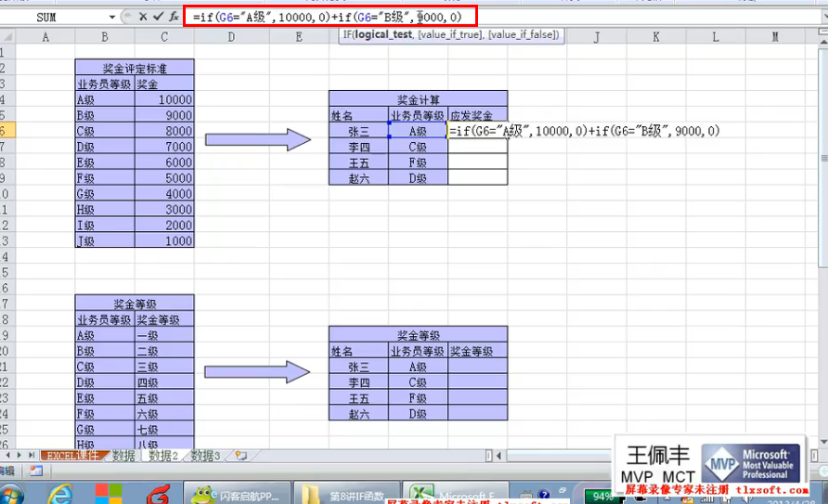Select cell containing 李四 in bonus calculation table
This screenshot has width=828, height=504.
[x=358, y=147]
